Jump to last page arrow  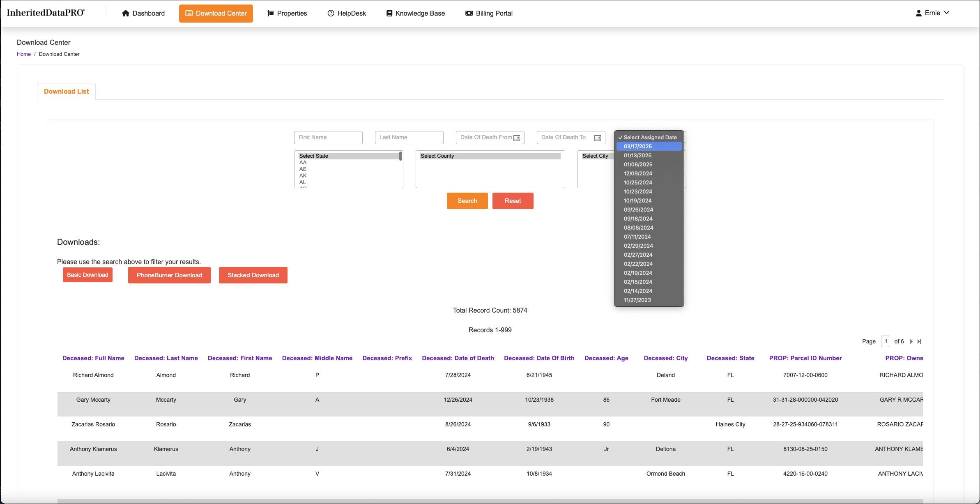tap(919, 341)
